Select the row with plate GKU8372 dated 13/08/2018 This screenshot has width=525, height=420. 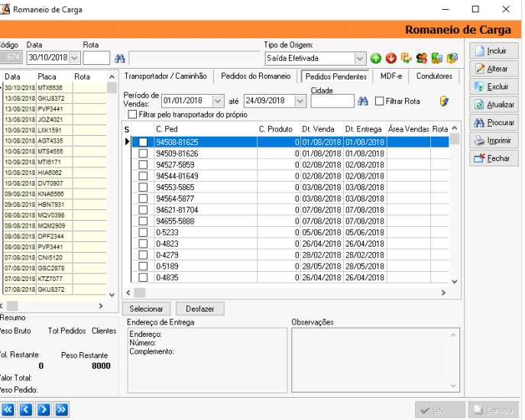coord(54,99)
